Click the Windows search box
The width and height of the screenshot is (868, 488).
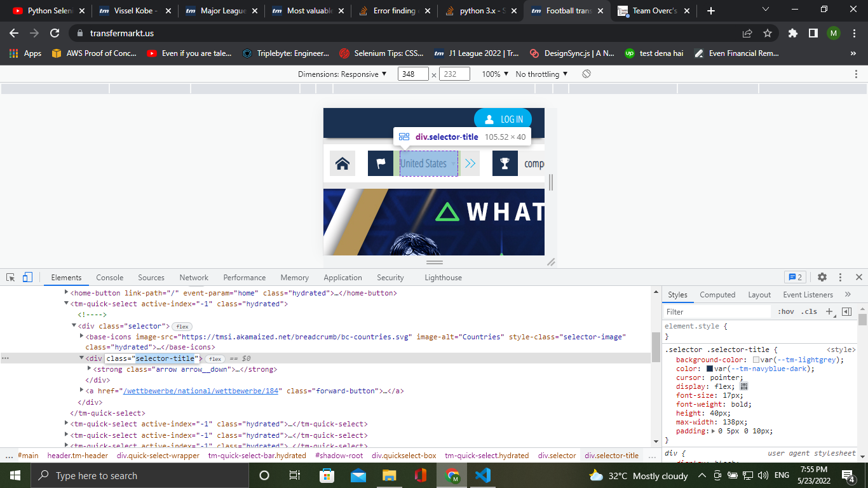(x=139, y=475)
